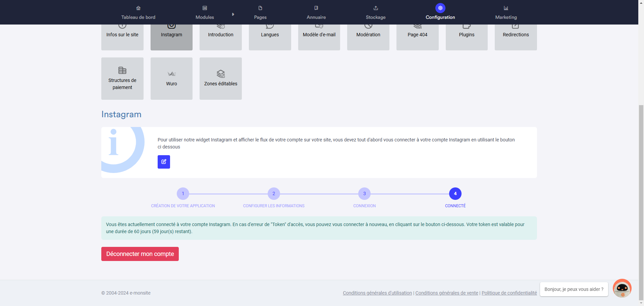Open the Zones éditables label
644x306 pixels.
(221, 84)
